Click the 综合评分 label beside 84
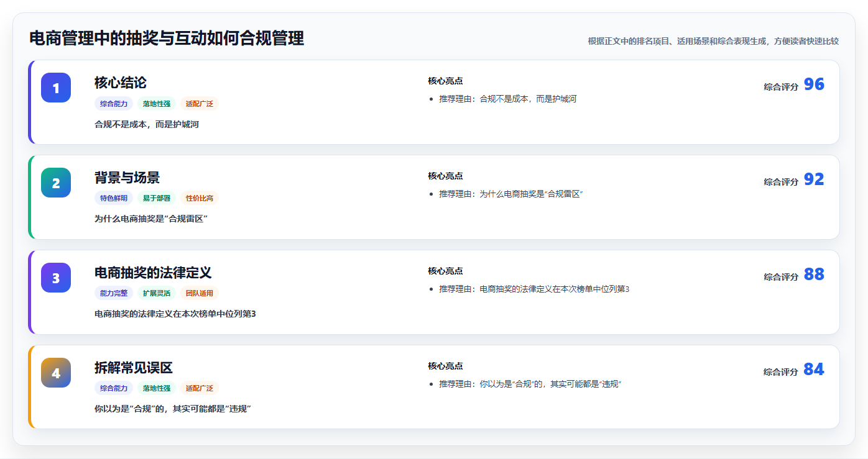 click(x=781, y=372)
